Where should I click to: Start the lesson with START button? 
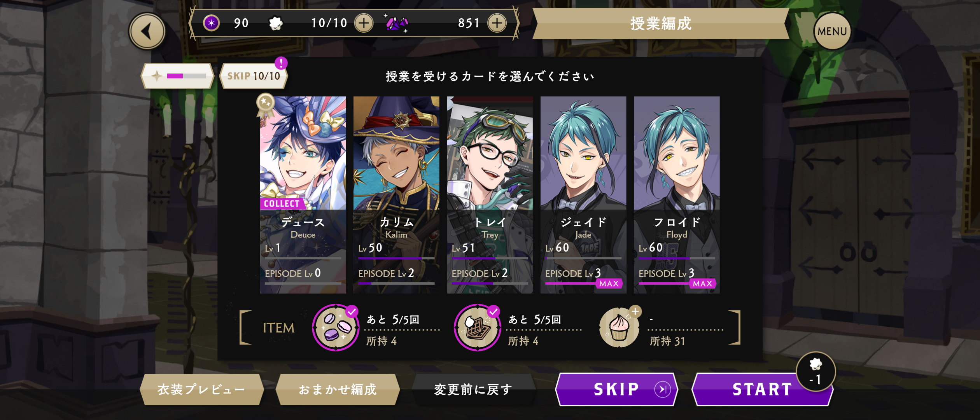[x=762, y=389]
